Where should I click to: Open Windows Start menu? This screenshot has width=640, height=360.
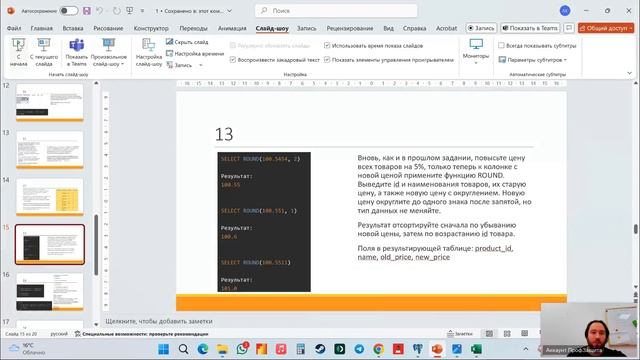point(164,349)
